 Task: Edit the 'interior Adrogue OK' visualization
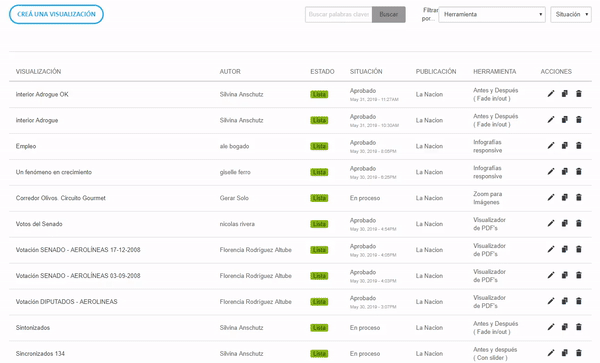pyautogui.click(x=551, y=94)
